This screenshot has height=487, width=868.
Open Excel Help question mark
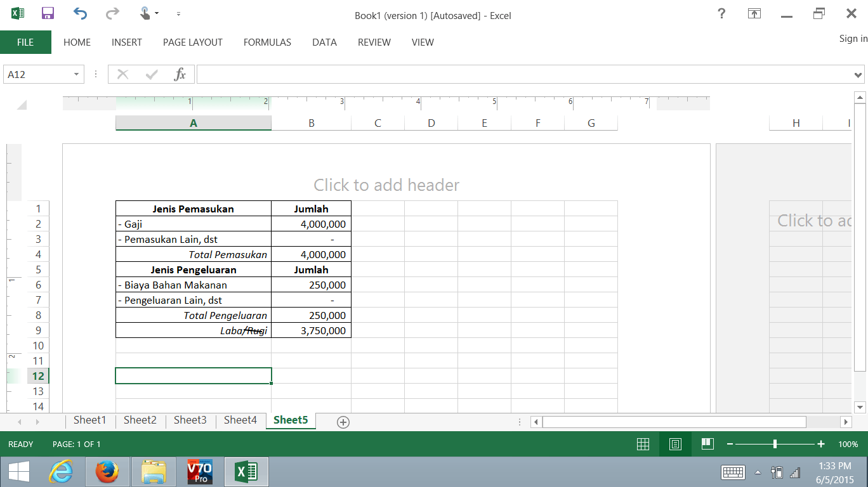[721, 13]
